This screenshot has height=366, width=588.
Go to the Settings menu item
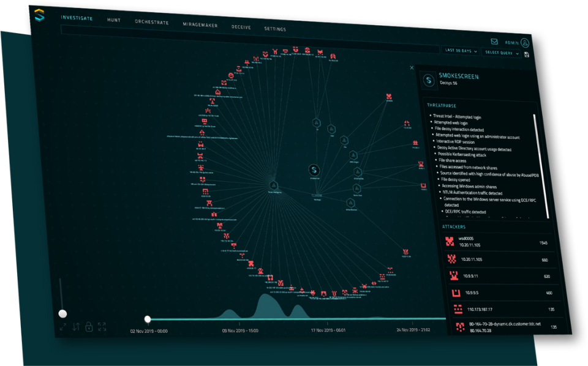tap(276, 28)
